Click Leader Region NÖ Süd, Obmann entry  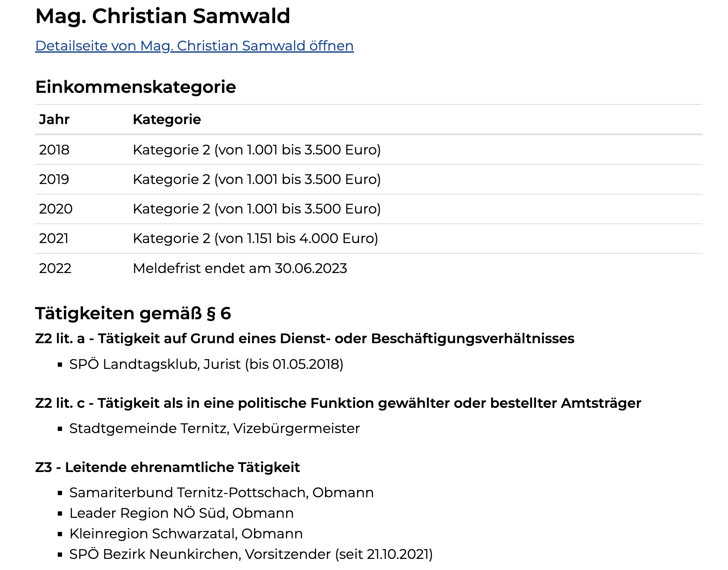point(181,513)
